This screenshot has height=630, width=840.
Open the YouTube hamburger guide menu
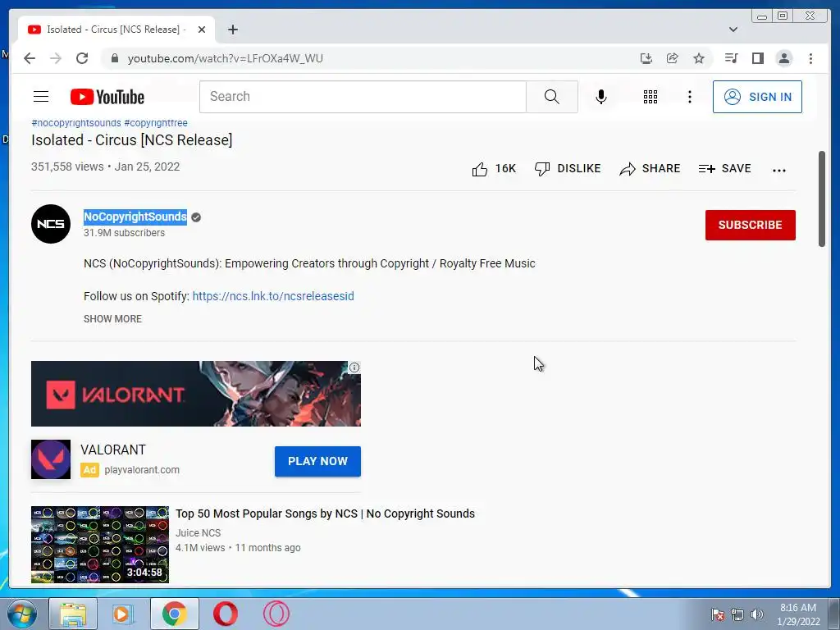41,97
